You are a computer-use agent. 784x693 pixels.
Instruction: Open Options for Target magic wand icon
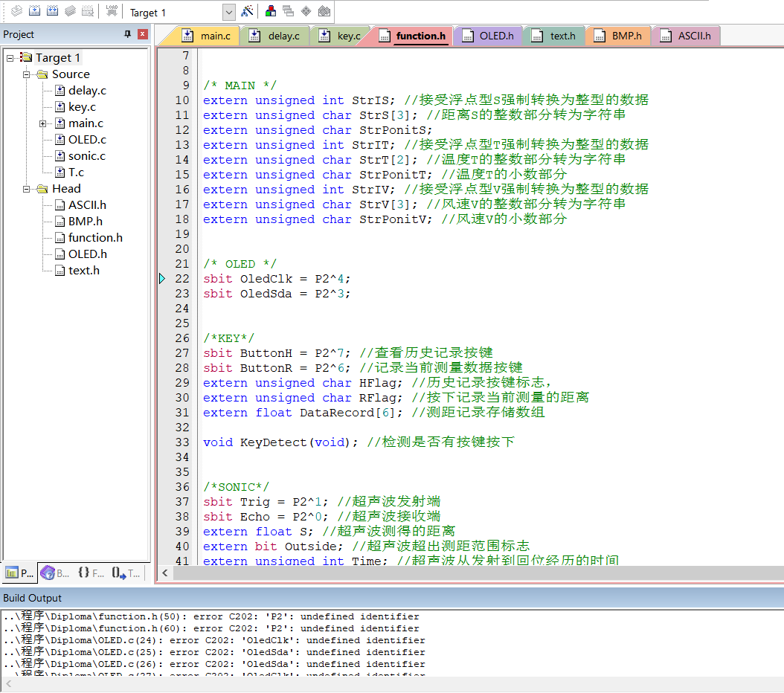pos(247,11)
